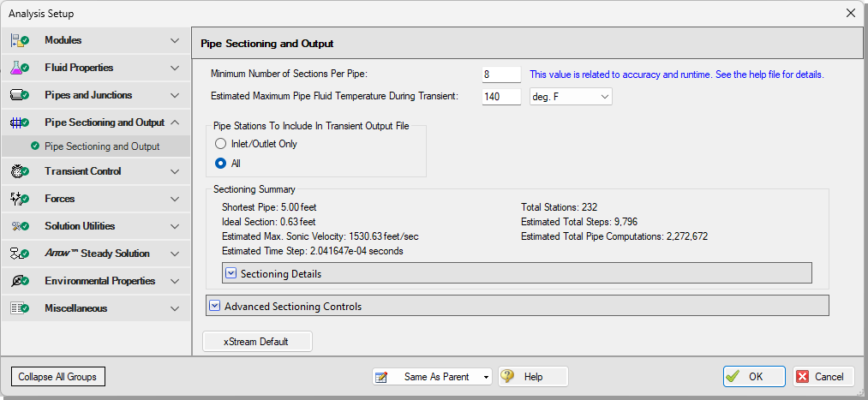
Task: Select the Inlet/Outlet Only radio button
Action: coord(220,144)
